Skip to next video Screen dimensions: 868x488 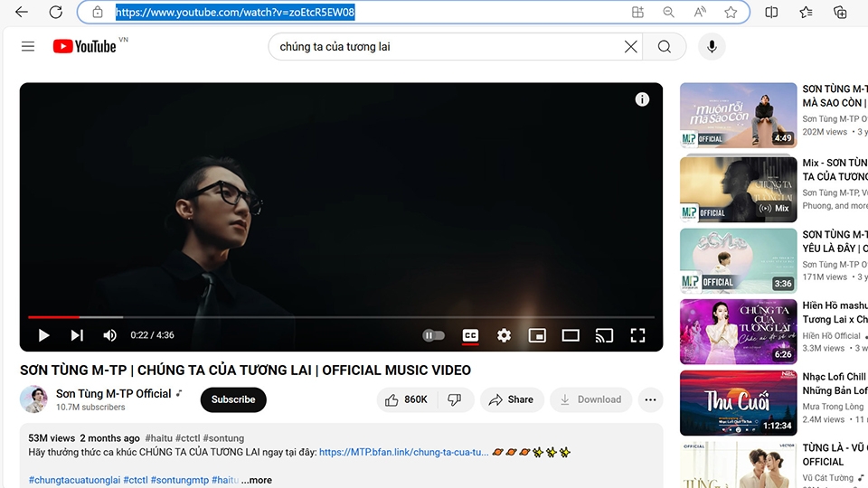77,335
